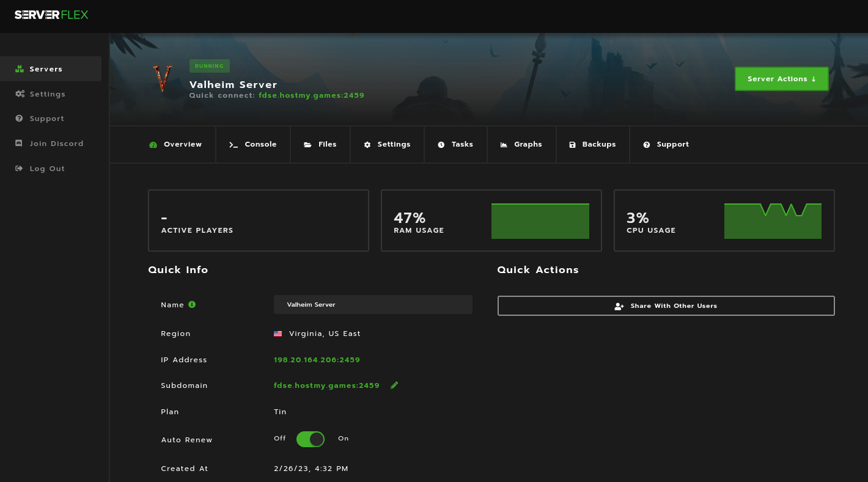Click the On label of Auto Renew
This screenshot has height=482, width=868.
(344, 439)
